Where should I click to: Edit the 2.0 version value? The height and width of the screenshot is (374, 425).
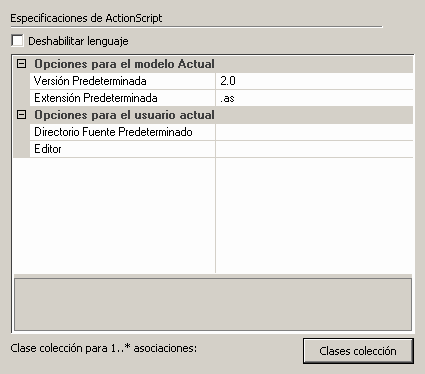pos(314,81)
